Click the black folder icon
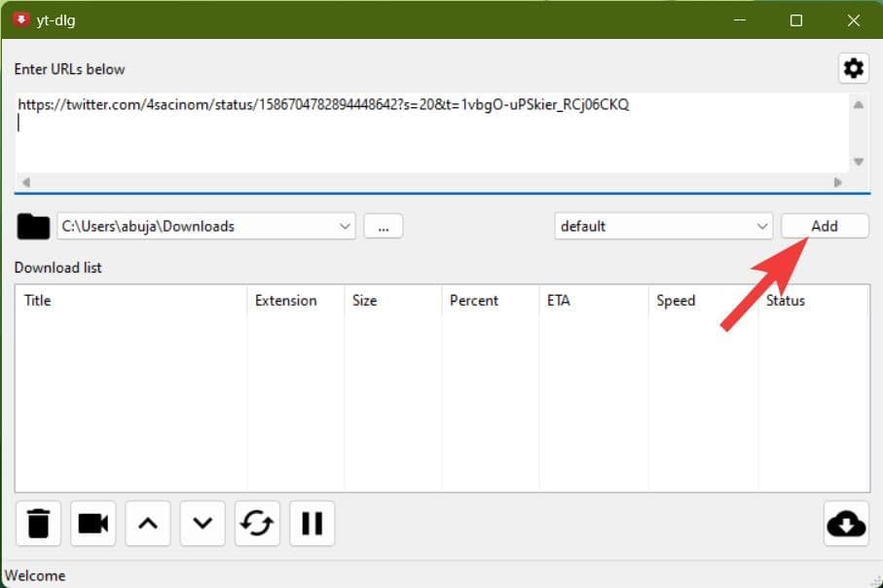Screen dimensions: 883x588 click(x=33, y=227)
